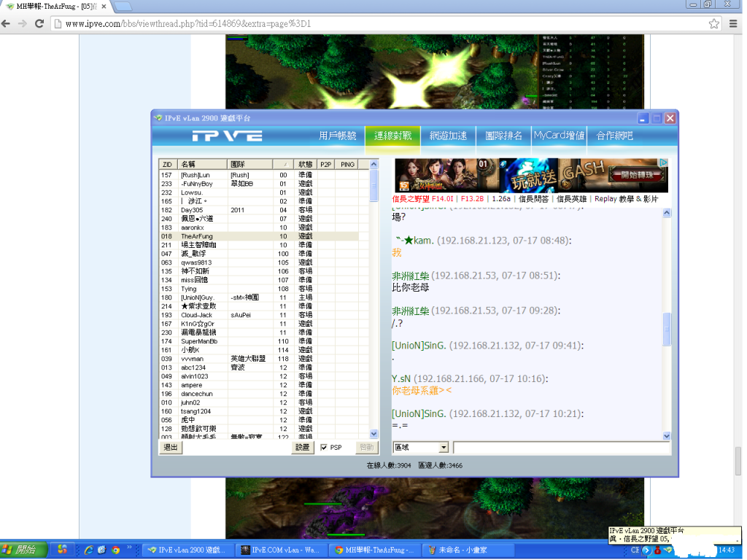Sort the list by 狀態 column header
Image resolution: width=747 pixels, height=560 pixels.
pyautogui.click(x=306, y=164)
